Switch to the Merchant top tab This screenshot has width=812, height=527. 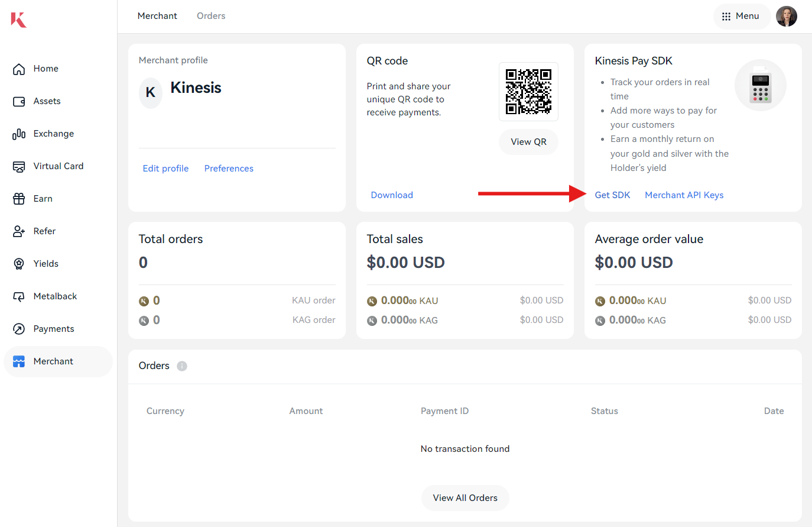click(157, 16)
